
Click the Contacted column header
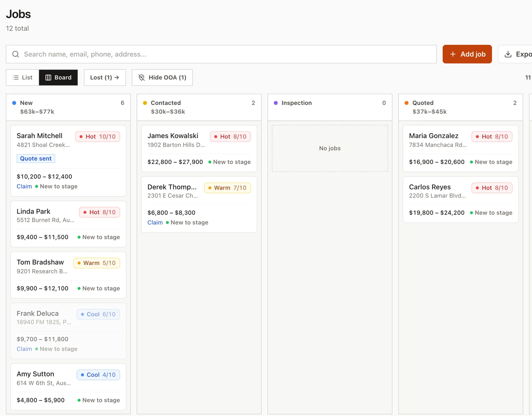[x=199, y=107]
